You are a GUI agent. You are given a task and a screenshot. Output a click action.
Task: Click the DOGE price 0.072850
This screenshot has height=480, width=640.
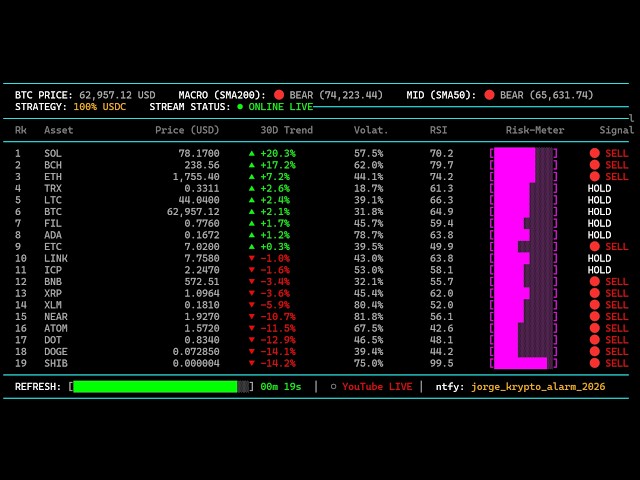[196, 351]
